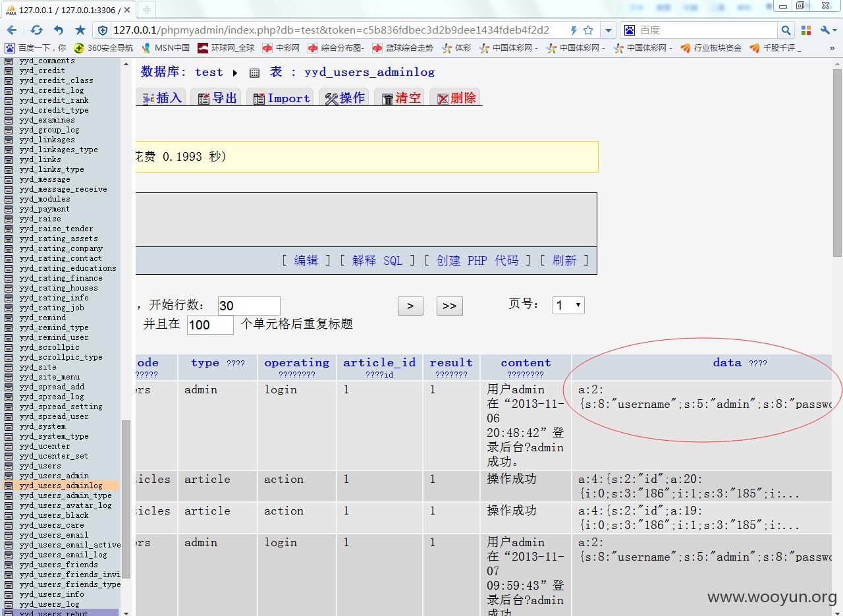The height and width of the screenshot is (616, 843).
Task: Click the lightning speed-mode icon in the address bar
Action: pos(574,30)
